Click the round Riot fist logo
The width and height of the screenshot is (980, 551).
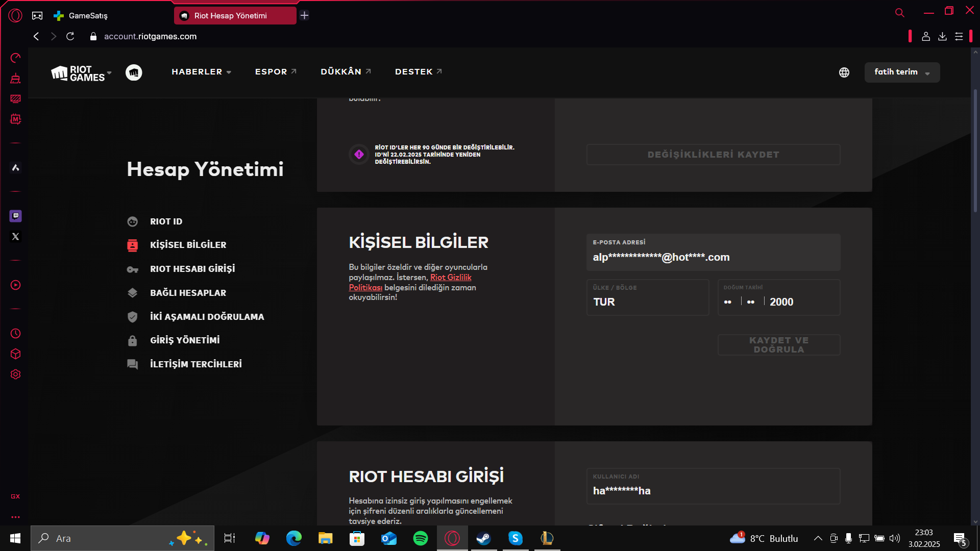coord(134,72)
